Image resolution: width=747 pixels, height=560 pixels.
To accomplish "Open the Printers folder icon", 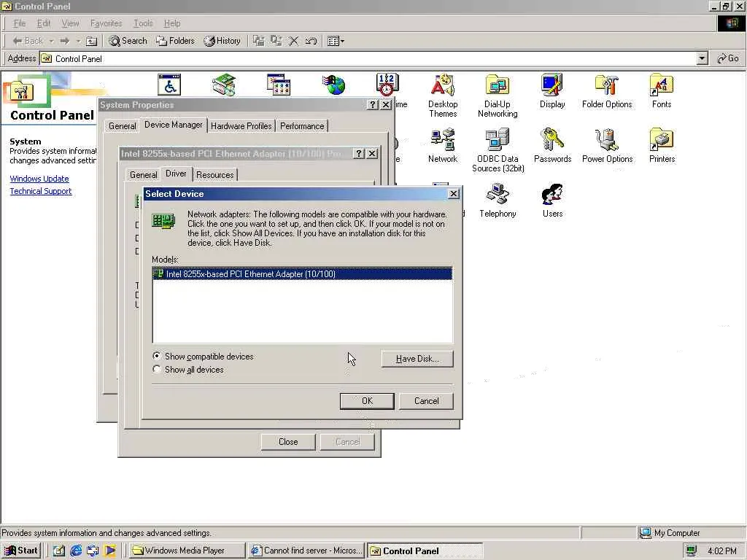I will point(662,146).
